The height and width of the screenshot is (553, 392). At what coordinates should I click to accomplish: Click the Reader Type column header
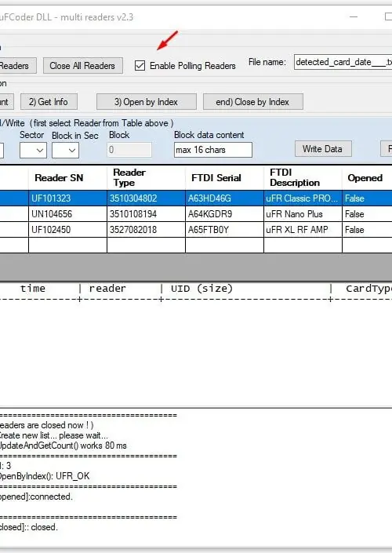tap(146, 178)
